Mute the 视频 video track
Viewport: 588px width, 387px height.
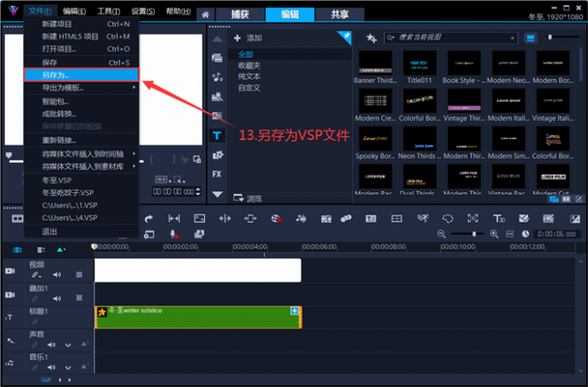57,274
